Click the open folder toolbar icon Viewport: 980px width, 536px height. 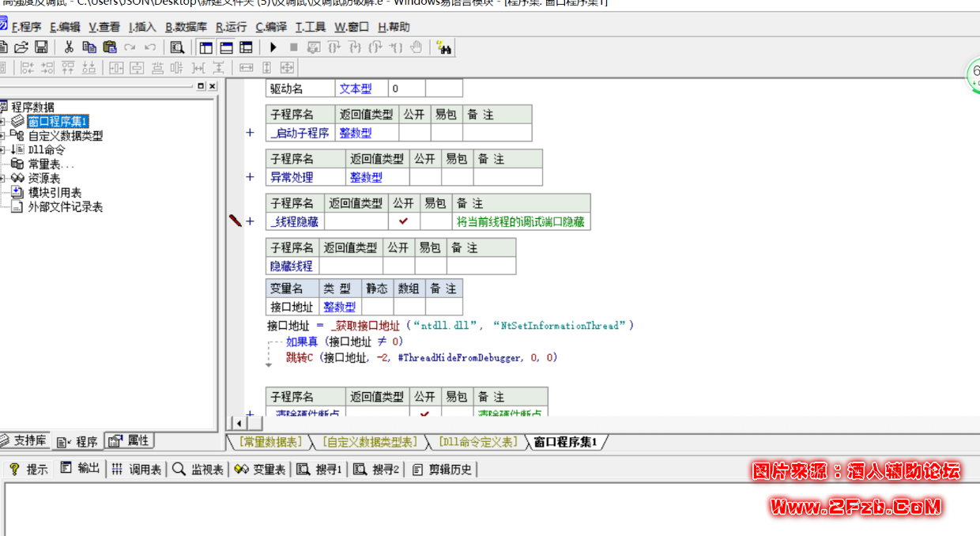point(21,47)
